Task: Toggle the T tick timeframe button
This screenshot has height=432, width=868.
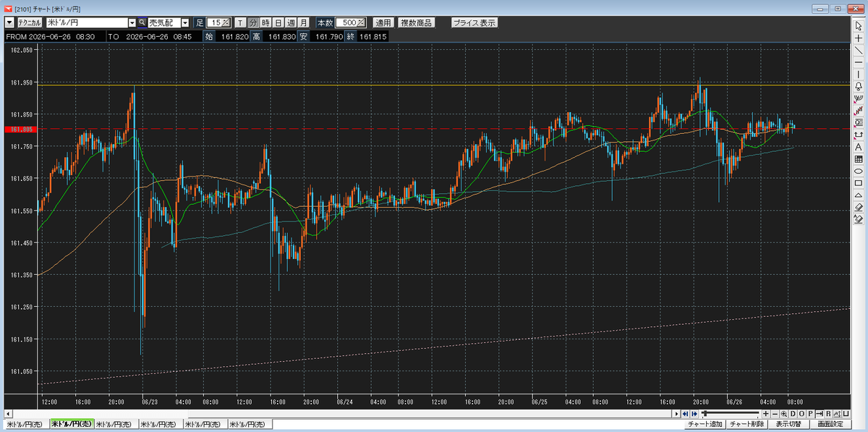Action: 240,22
